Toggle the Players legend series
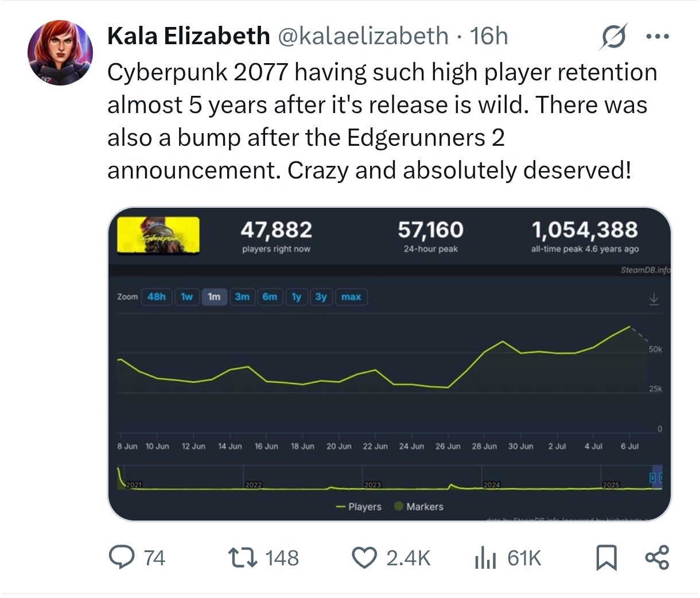Image resolution: width=700 pixels, height=598 pixels. click(x=359, y=507)
